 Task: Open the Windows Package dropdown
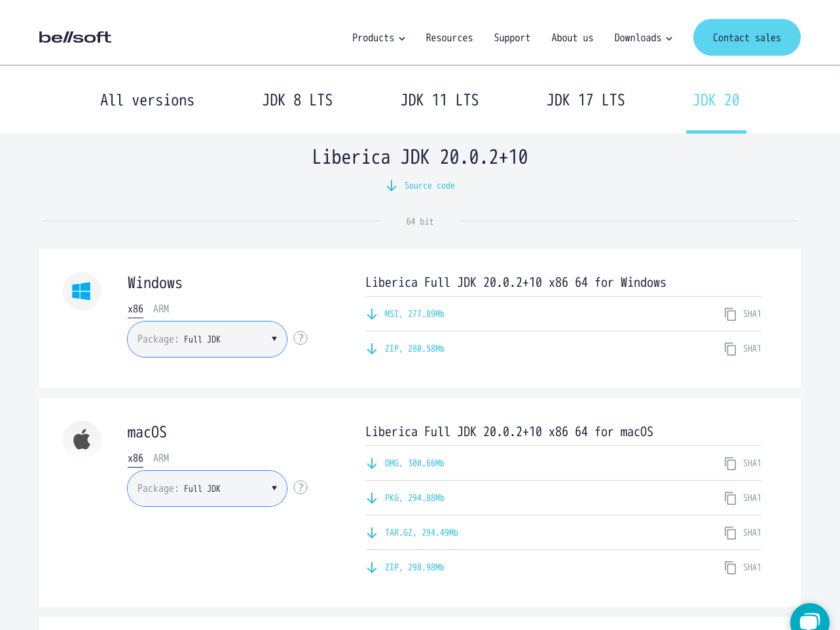tap(207, 339)
